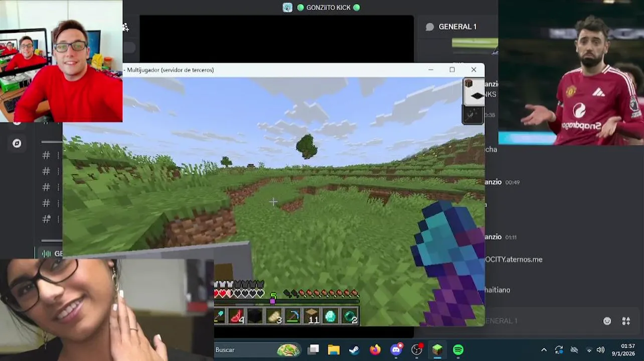Open File Explorer from the taskbar
Viewport: 644px width, 361px height.
point(334,349)
